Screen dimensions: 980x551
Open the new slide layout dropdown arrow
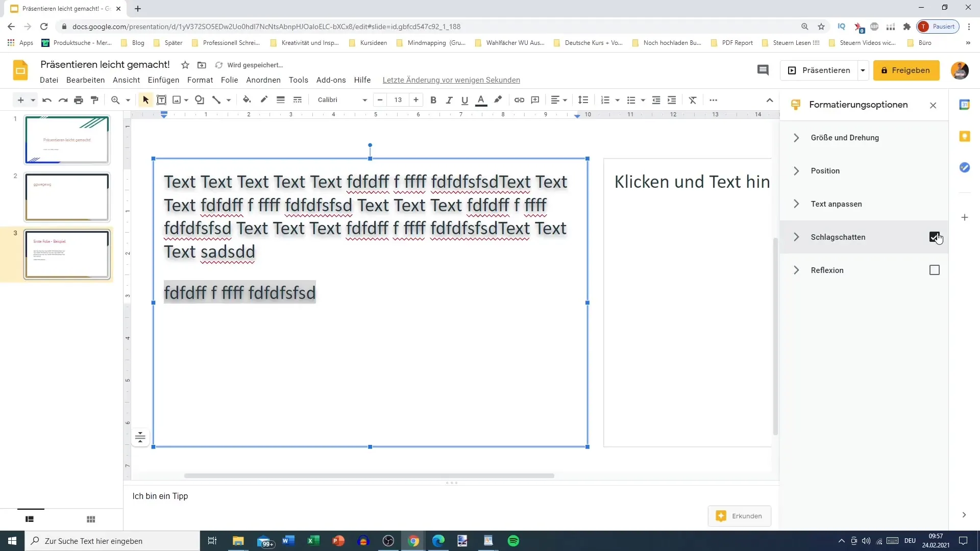pos(33,100)
